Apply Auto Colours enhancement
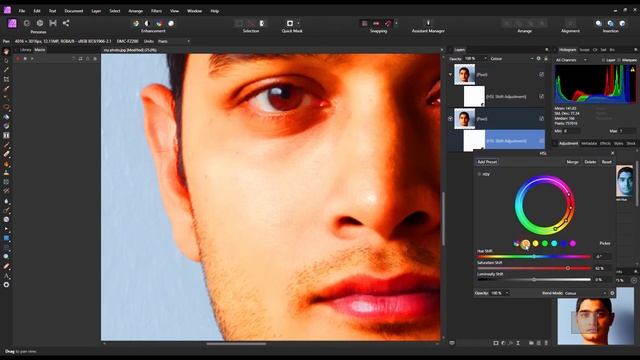This screenshot has width=640, height=360. (x=159, y=23)
